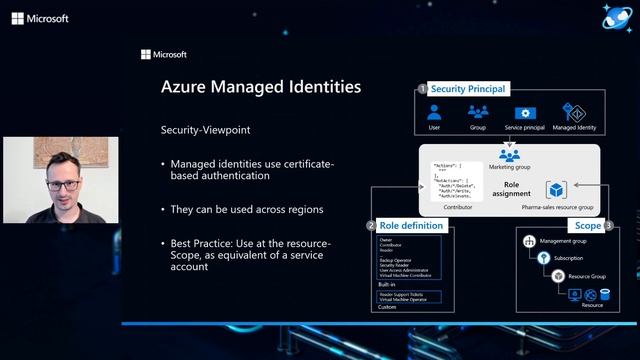Click the 'Resource Group' scope label
Viewport: 640px width, 360px height.
pyautogui.click(x=587, y=276)
